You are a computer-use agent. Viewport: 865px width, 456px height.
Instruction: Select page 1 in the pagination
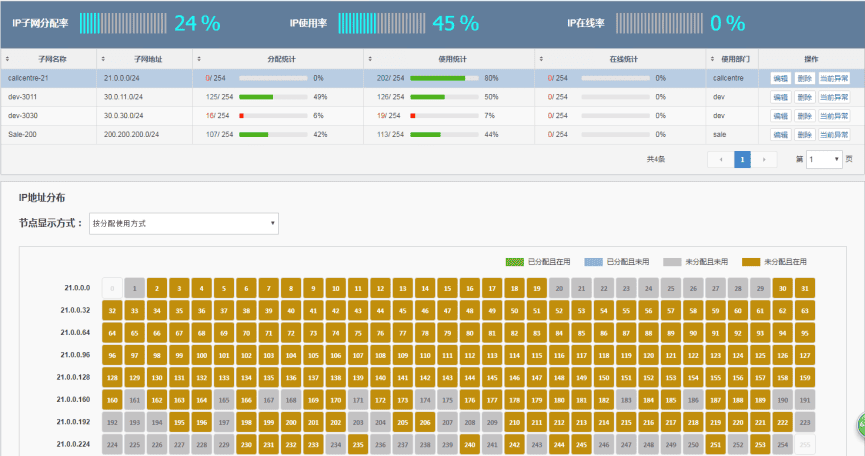742,159
